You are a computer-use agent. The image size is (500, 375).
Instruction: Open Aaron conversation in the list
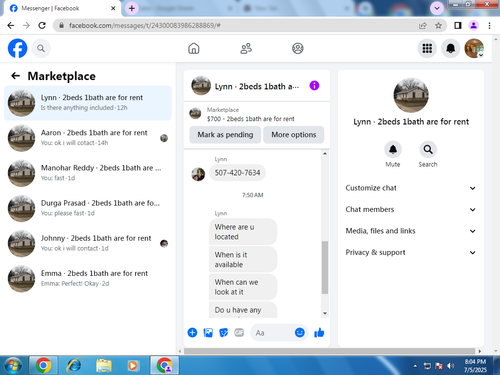click(x=88, y=138)
